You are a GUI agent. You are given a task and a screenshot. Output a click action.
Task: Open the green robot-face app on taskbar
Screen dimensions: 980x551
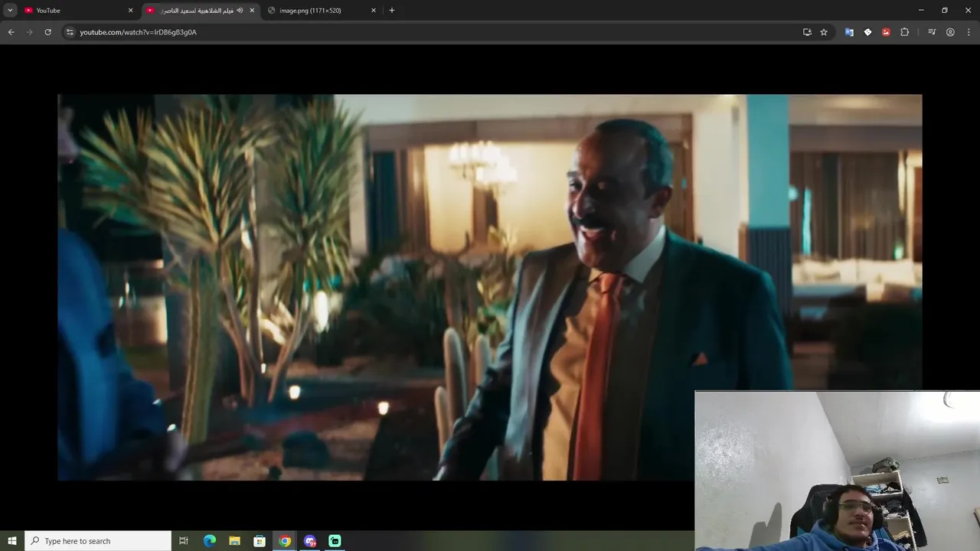335,541
